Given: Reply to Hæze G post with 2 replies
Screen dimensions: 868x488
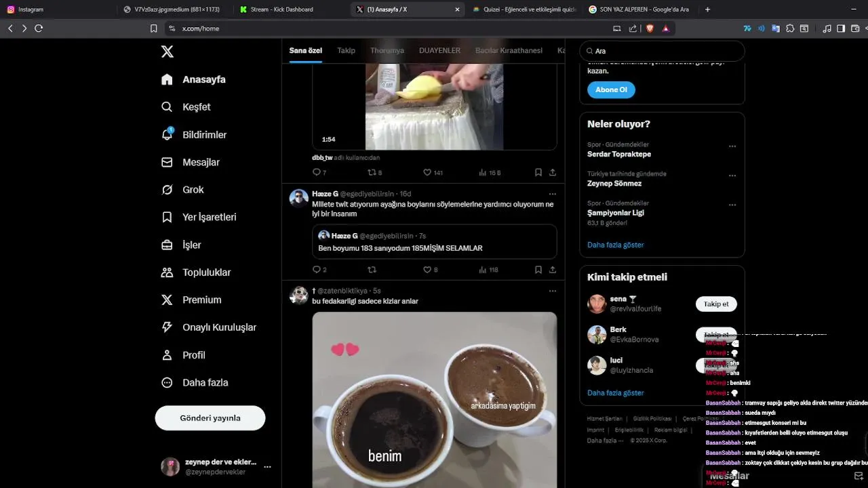Looking at the screenshot, I should tap(316, 270).
